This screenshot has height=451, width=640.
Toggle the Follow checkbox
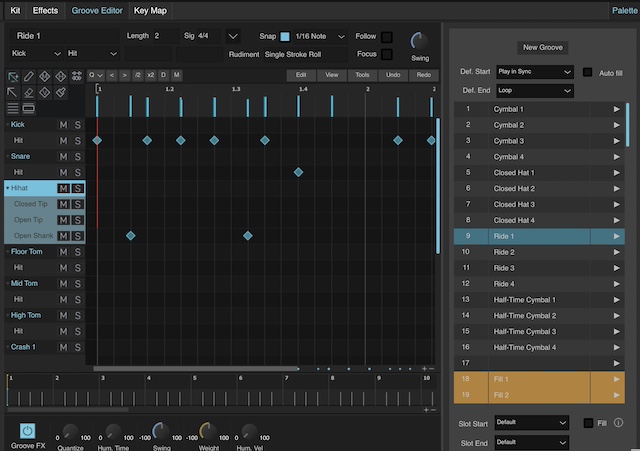coord(387,36)
